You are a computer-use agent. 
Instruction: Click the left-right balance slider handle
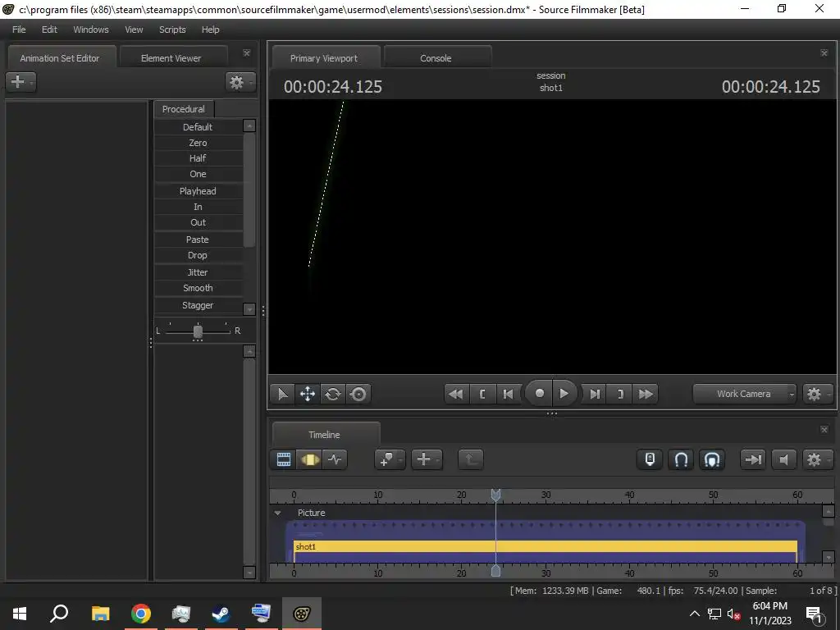point(198,331)
